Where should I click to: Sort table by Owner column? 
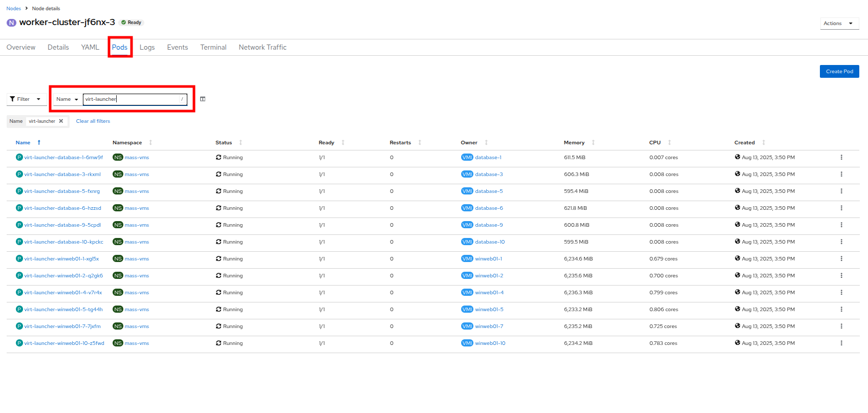point(474,143)
